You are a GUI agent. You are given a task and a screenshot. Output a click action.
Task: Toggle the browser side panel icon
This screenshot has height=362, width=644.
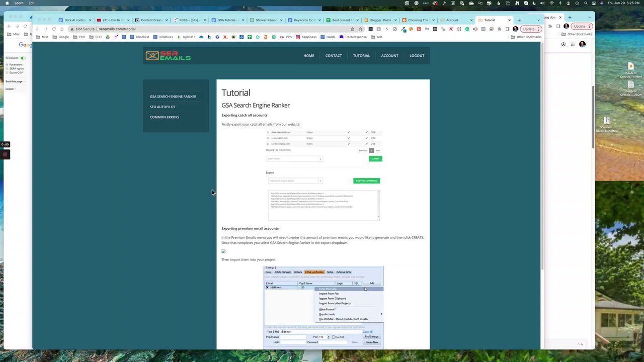pos(507,29)
